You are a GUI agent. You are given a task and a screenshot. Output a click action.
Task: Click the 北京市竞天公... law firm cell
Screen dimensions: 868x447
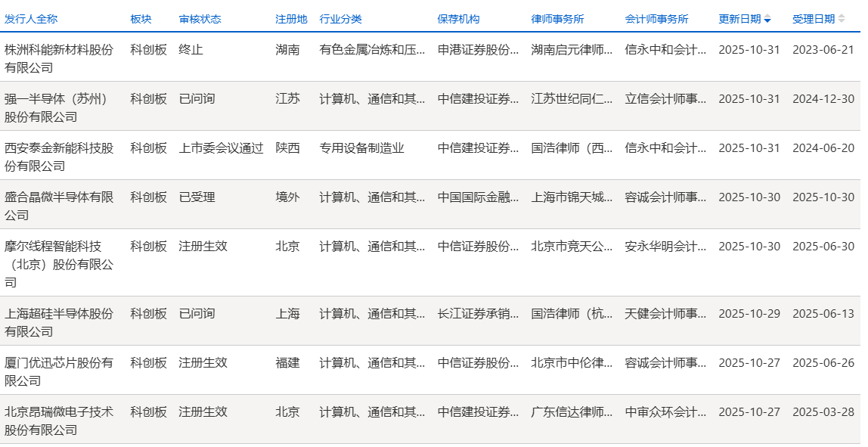(x=572, y=247)
